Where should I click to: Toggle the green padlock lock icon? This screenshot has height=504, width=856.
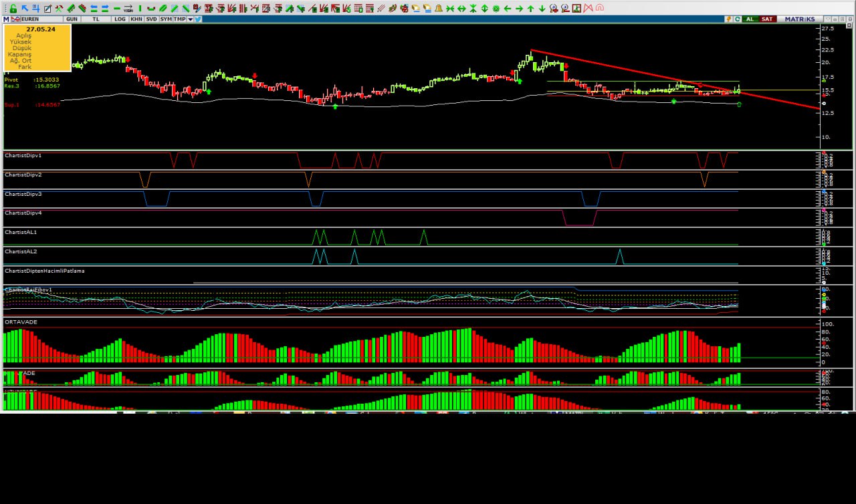point(13,9)
